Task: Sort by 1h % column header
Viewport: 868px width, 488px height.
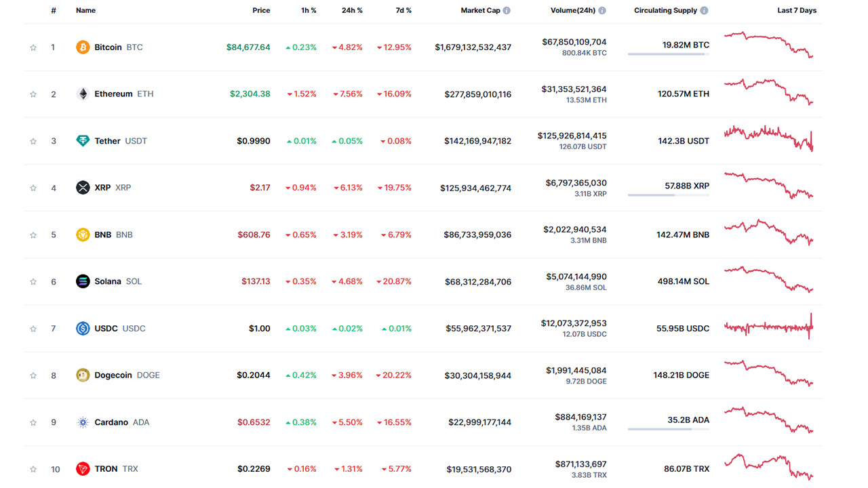Action: (x=309, y=11)
